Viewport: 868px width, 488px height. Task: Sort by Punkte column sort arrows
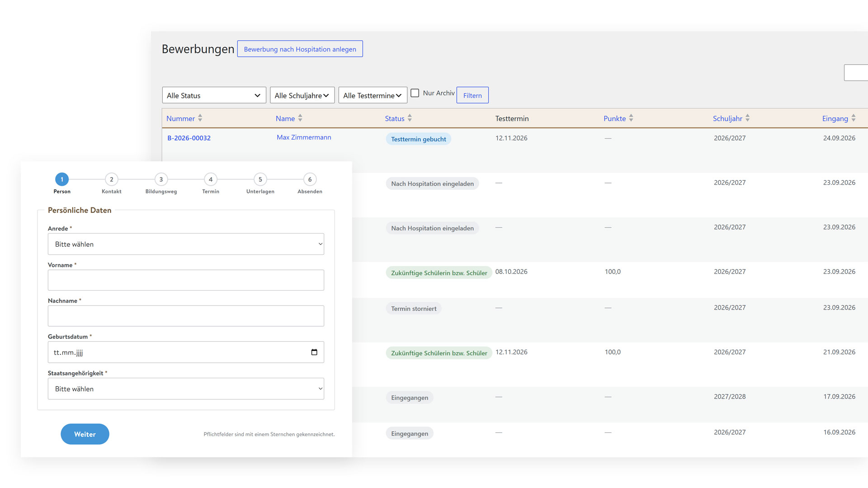(631, 118)
